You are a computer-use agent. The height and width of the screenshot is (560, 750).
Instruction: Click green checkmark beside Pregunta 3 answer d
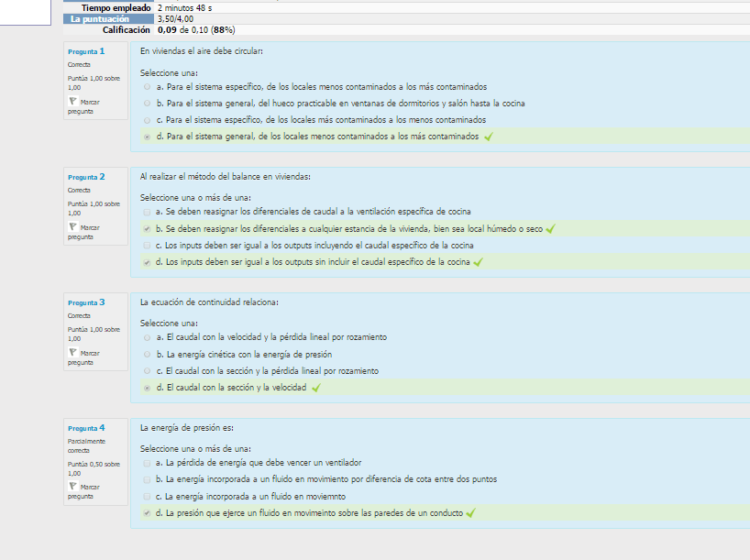[315, 388]
